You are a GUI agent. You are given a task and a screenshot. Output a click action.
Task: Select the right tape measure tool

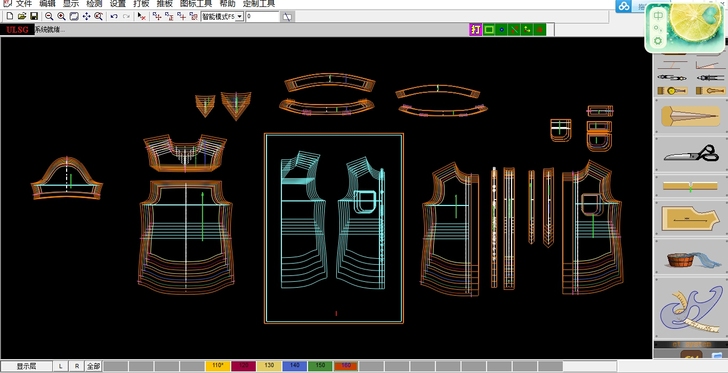coord(710,91)
